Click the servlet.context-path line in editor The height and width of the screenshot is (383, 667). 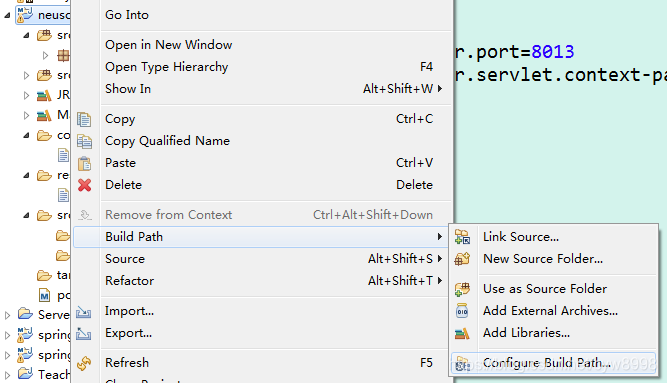tap(561, 75)
